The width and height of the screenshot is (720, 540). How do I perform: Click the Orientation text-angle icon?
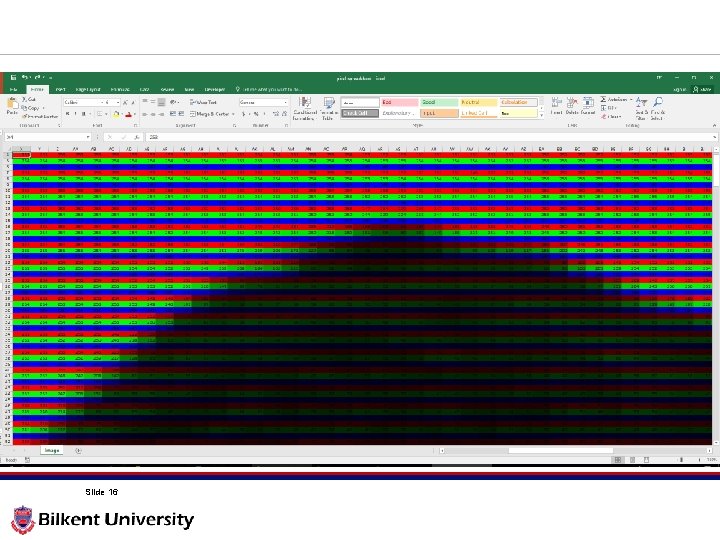click(174, 102)
